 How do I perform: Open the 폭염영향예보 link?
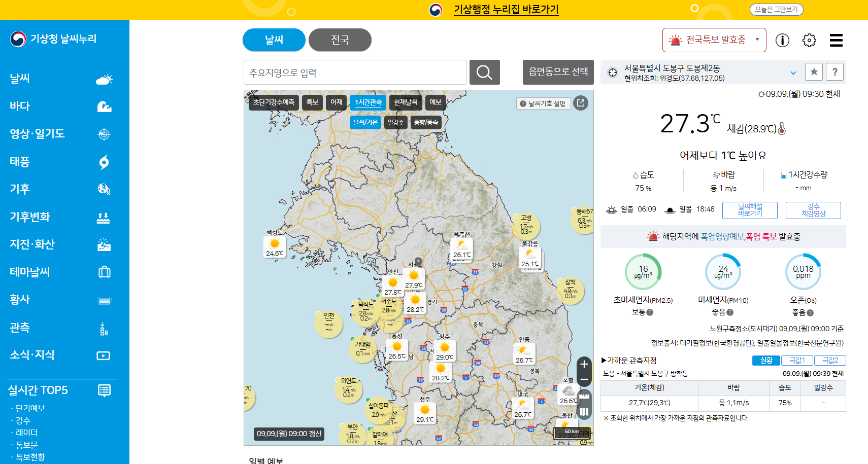point(722,237)
